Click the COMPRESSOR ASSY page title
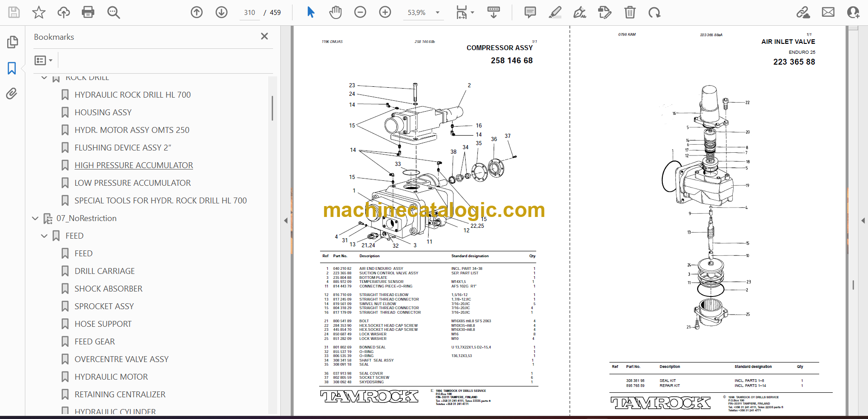The width and height of the screenshot is (868, 419). 500,48
